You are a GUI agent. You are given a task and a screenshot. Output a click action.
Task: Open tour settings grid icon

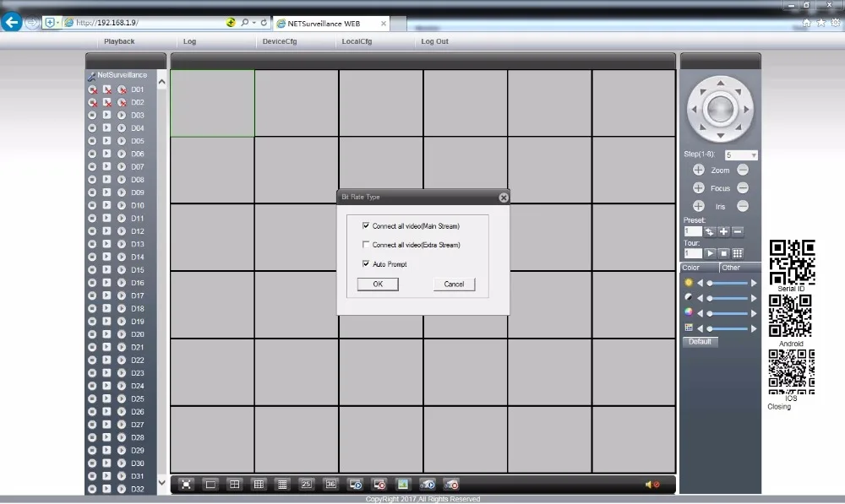[x=737, y=253]
